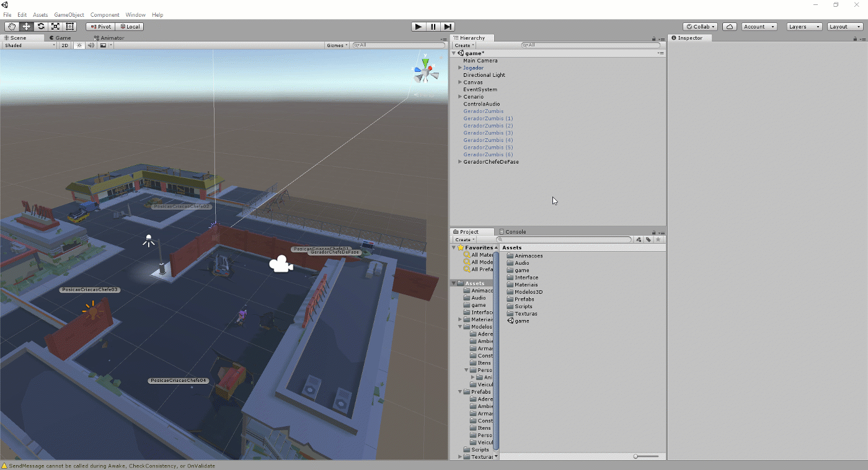868x470 pixels.
Task: Open cloud services panel icon
Action: coord(730,27)
